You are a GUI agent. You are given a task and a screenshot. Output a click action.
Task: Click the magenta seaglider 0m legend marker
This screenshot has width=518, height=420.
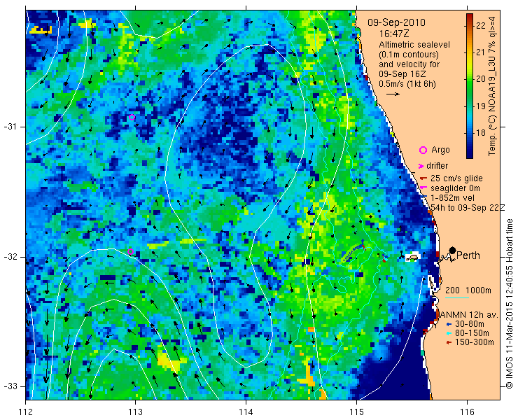point(423,188)
